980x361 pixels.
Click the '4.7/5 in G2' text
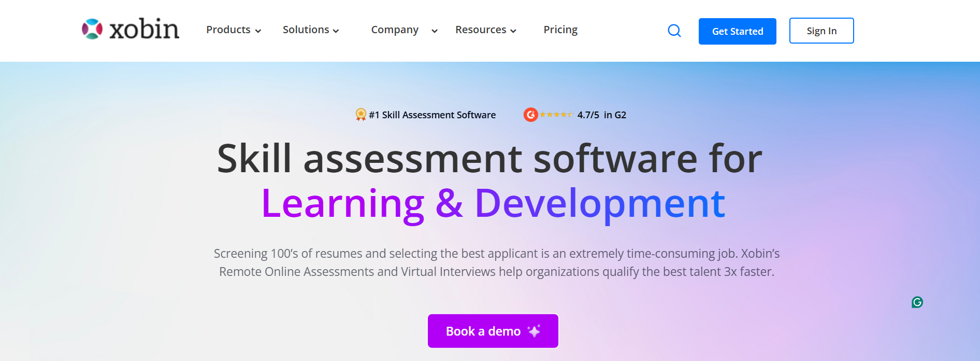click(602, 115)
